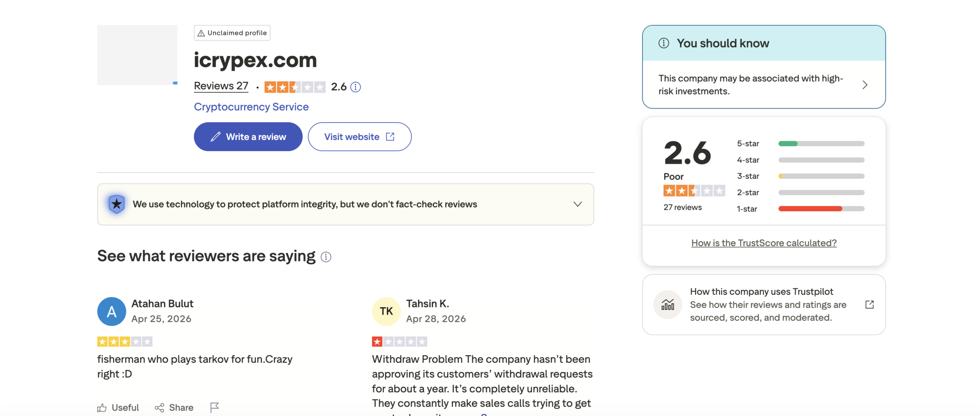This screenshot has height=416, width=980.
Task: Click header star rating next to 2.6
Action: tap(295, 87)
